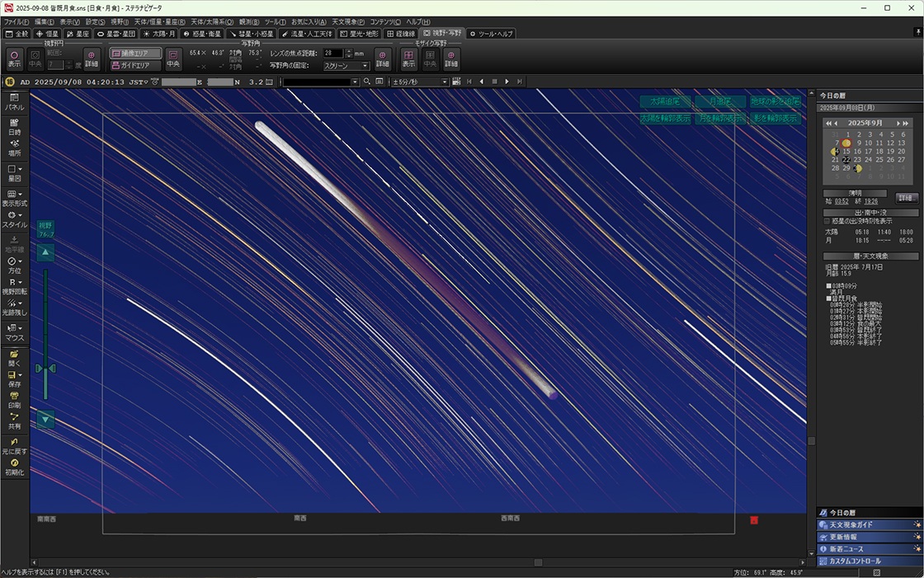The width and height of the screenshot is (924, 578).
Task: Toggle the 撮像エリア button
Action: 135,53
